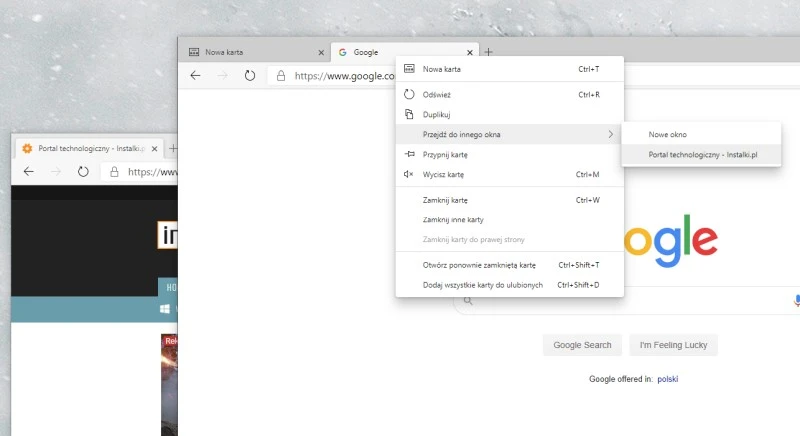Select Przypnij kartę to pin tab
Screen dimensions: 800x436
pos(445,155)
